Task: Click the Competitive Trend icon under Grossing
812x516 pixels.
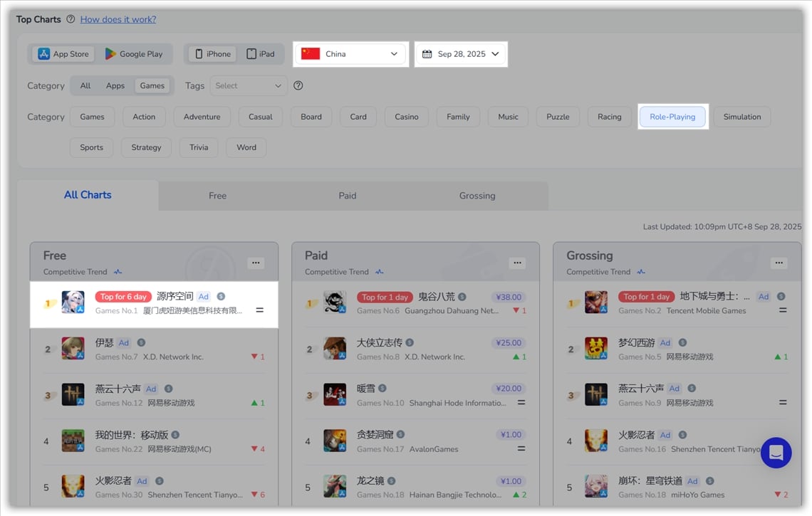Action: coord(640,272)
